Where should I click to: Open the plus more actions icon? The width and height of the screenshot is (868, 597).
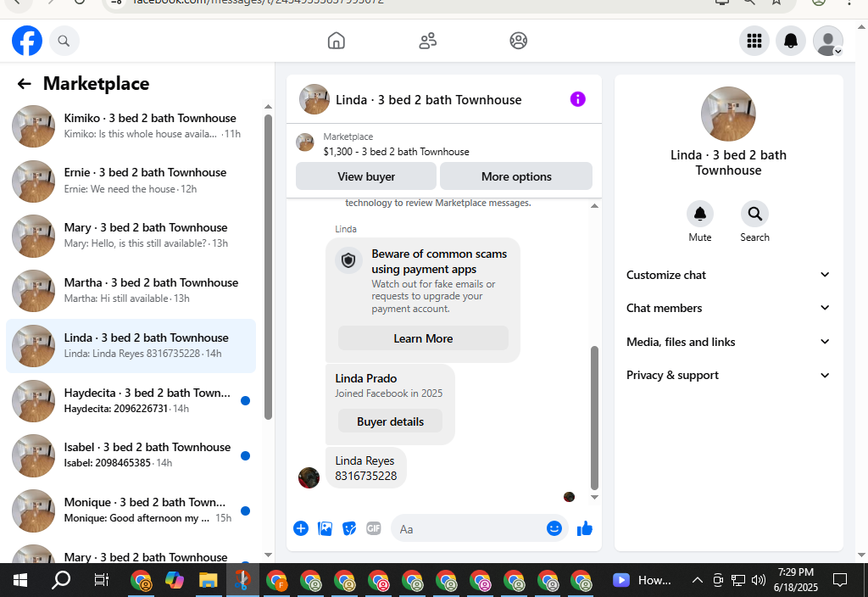[301, 528]
